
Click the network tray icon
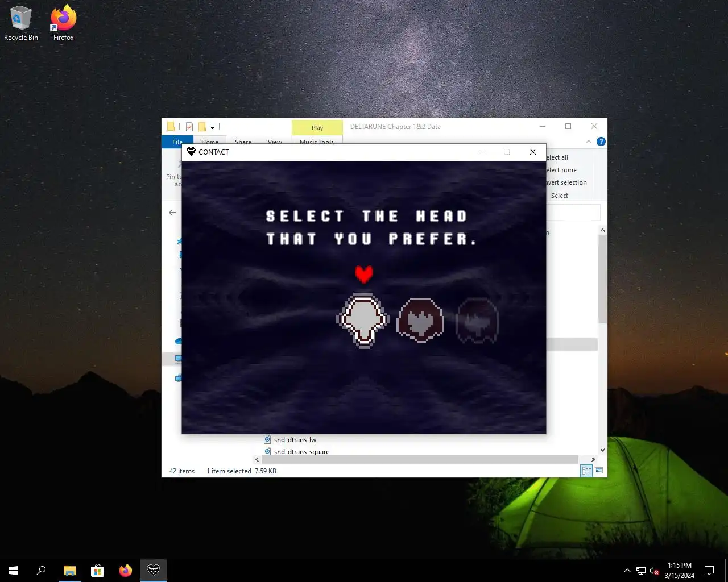coord(641,571)
